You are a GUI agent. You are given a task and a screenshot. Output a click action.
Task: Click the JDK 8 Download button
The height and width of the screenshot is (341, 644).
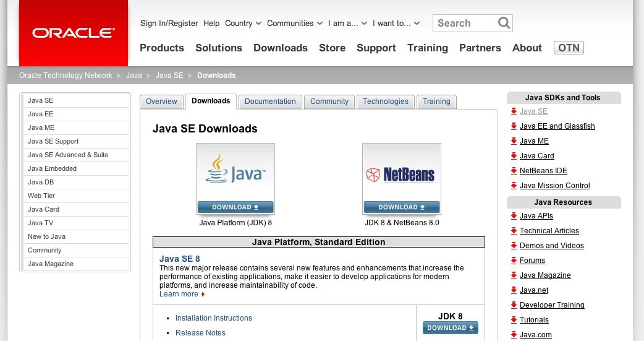(450, 328)
